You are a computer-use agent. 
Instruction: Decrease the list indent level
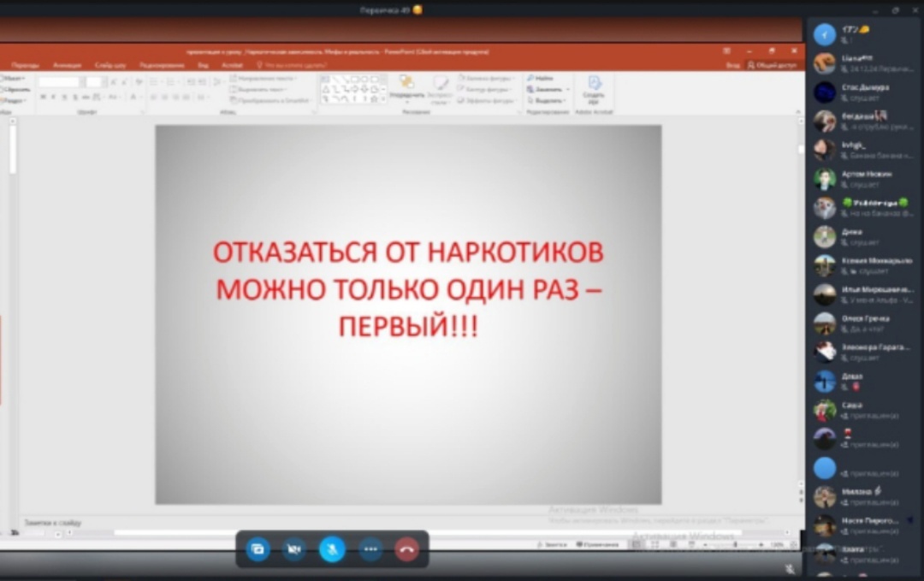[x=191, y=82]
